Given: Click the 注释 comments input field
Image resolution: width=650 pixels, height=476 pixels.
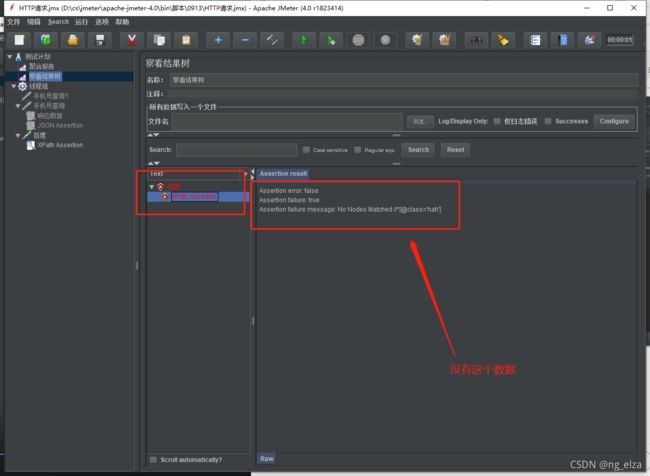Looking at the screenshot, I should 401,94.
